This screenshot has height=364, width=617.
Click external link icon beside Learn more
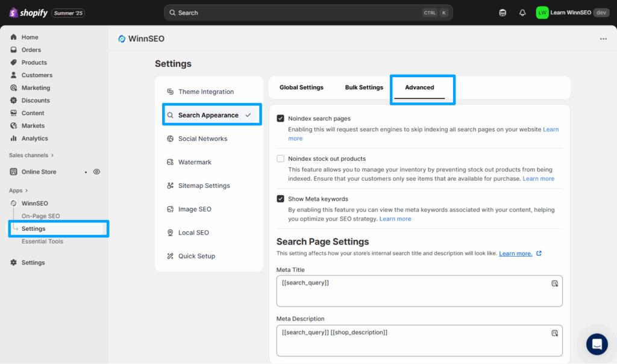tap(539, 253)
